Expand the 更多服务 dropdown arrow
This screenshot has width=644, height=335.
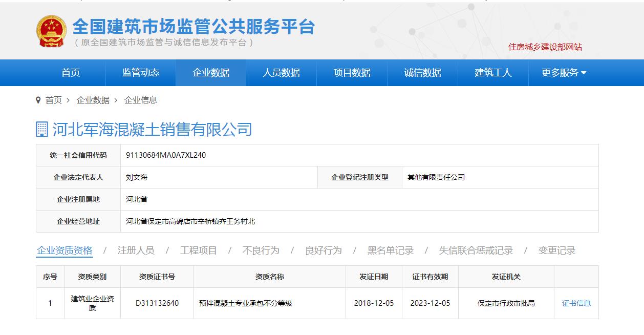tap(584, 73)
